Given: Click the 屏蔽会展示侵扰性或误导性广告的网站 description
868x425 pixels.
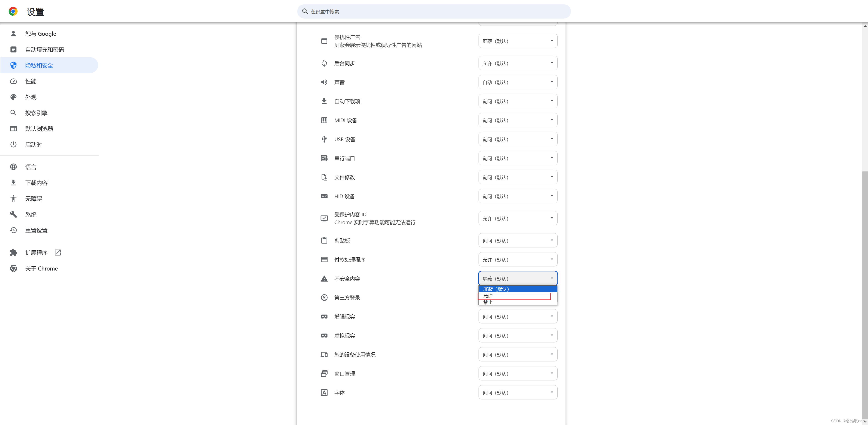Looking at the screenshot, I should tap(378, 45).
